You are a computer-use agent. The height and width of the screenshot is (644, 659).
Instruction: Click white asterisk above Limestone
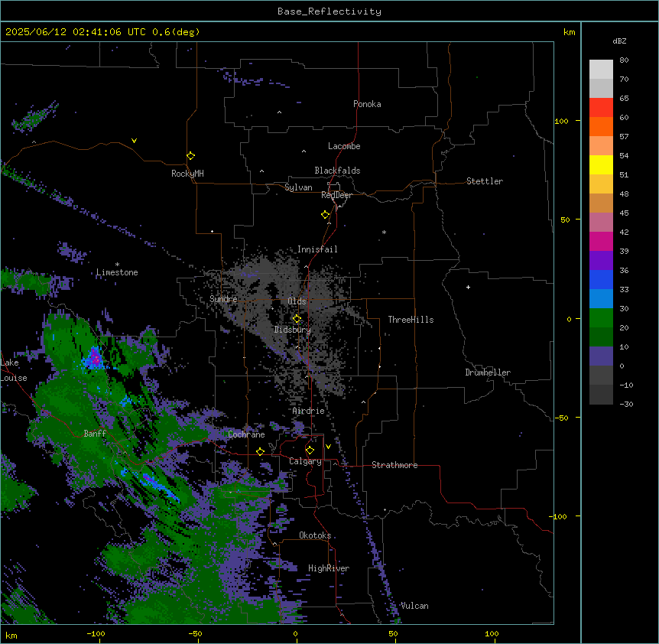tap(117, 265)
